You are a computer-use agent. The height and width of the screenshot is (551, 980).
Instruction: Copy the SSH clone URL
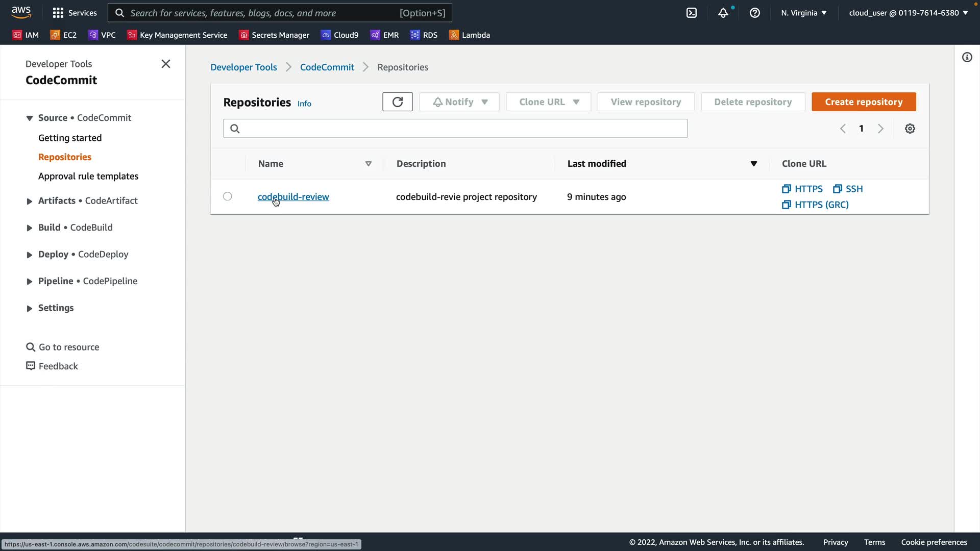tap(848, 189)
